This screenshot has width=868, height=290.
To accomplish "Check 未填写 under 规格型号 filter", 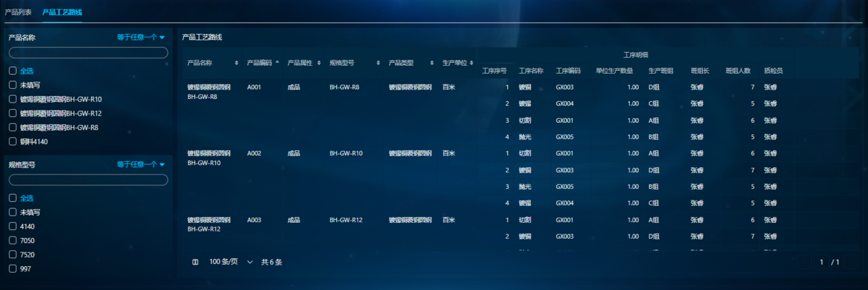I will [x=12, y=212].
